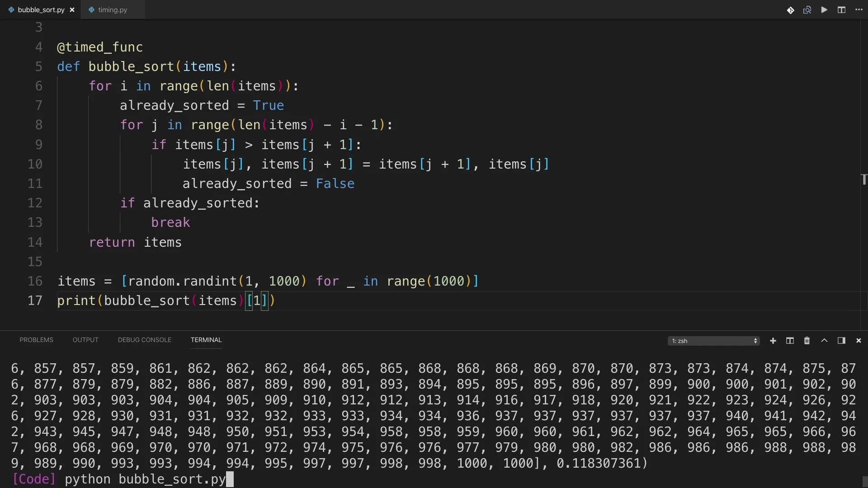The height and width of the screenshot is (488, 868).
Task: Switch to the OUTPUT panel tab
Action: coord(85,340)
